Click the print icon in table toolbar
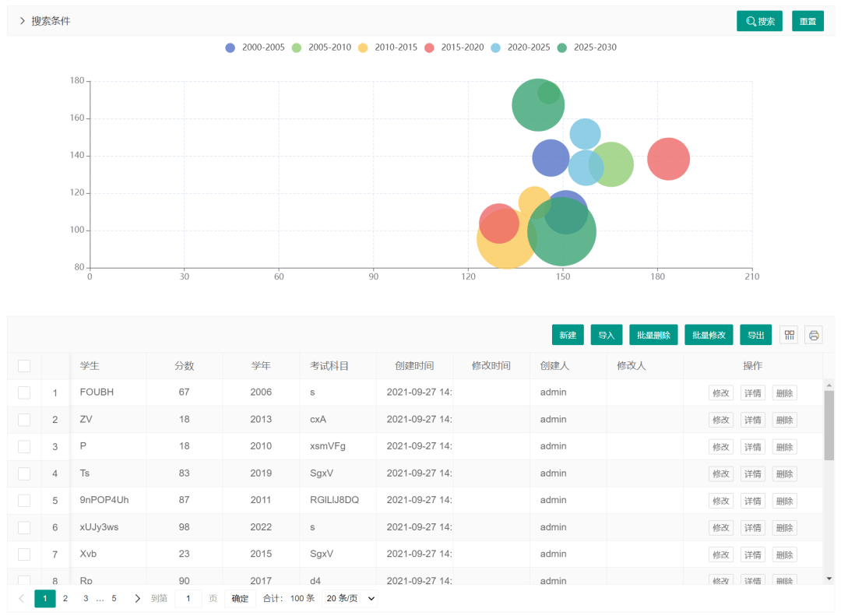 pos(814,335)
